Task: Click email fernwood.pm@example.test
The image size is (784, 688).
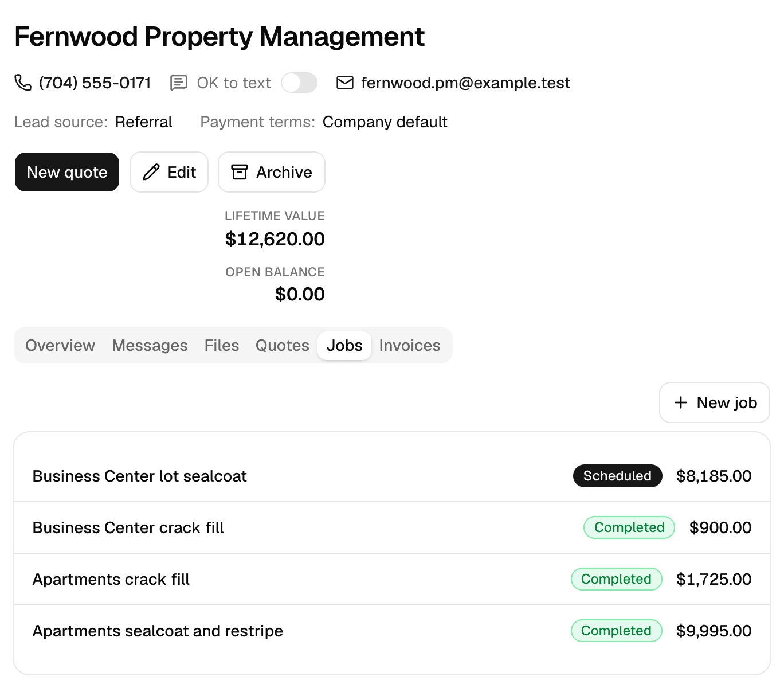Action: (x=465, y=83)
